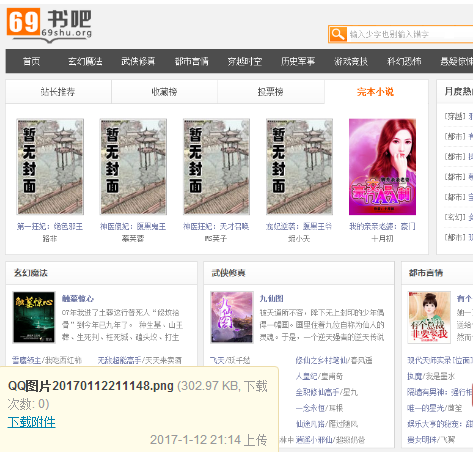
Task: Switch to the 站长推荐 tab
Action: coord(58,92)
